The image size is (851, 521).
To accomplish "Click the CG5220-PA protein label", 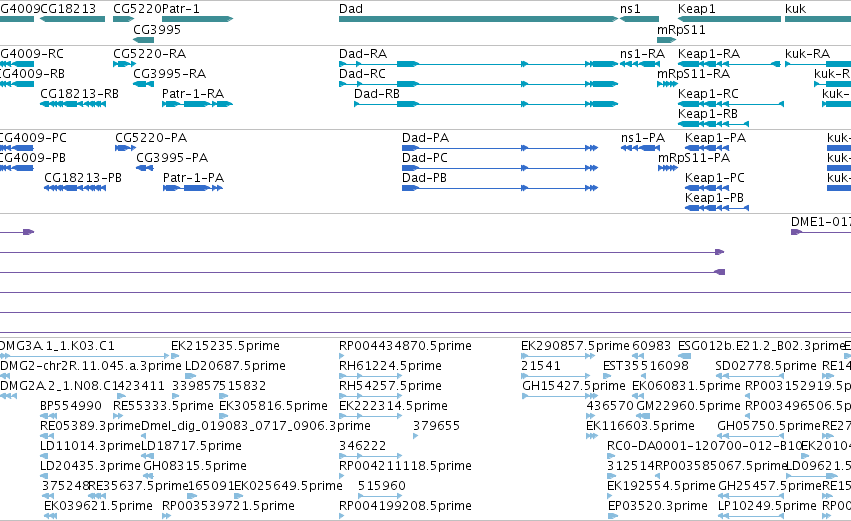I will (x=151, y=138).
